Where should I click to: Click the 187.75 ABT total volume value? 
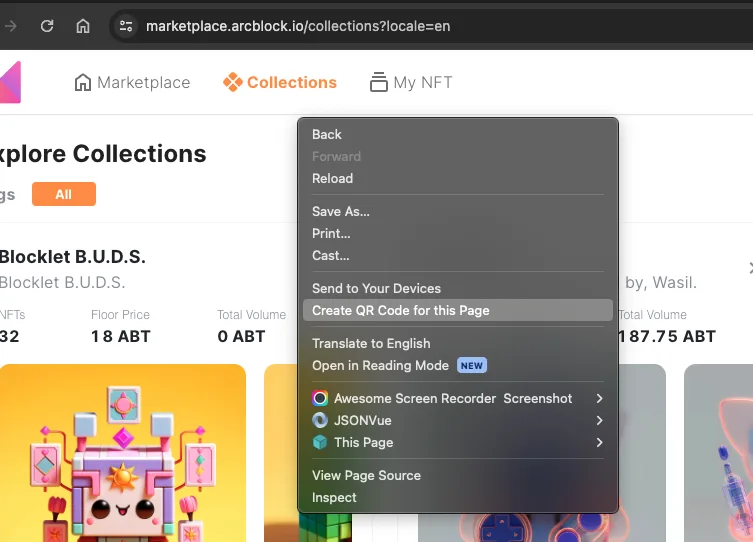[x=667, y=336]
